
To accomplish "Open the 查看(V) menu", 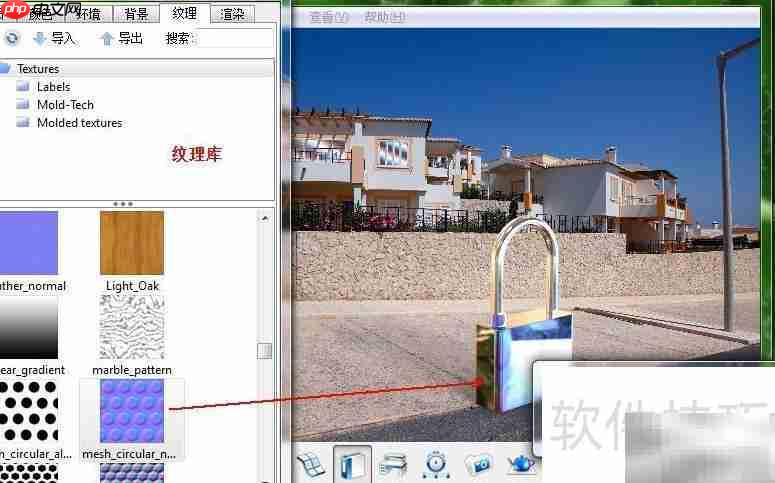I will point(329,17).
